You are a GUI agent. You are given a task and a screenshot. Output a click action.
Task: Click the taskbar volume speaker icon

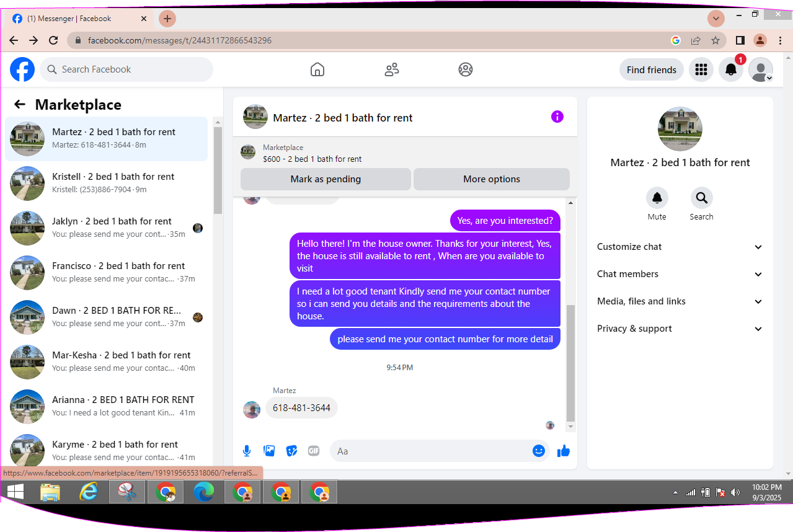coord(735,492)
